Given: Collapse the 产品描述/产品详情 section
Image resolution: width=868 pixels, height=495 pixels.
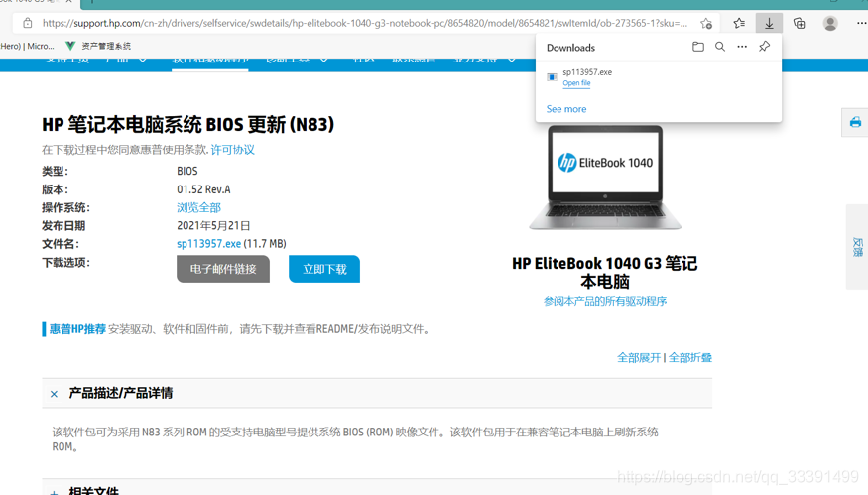Looking at the screenshot, I should (x=54, y=394).
